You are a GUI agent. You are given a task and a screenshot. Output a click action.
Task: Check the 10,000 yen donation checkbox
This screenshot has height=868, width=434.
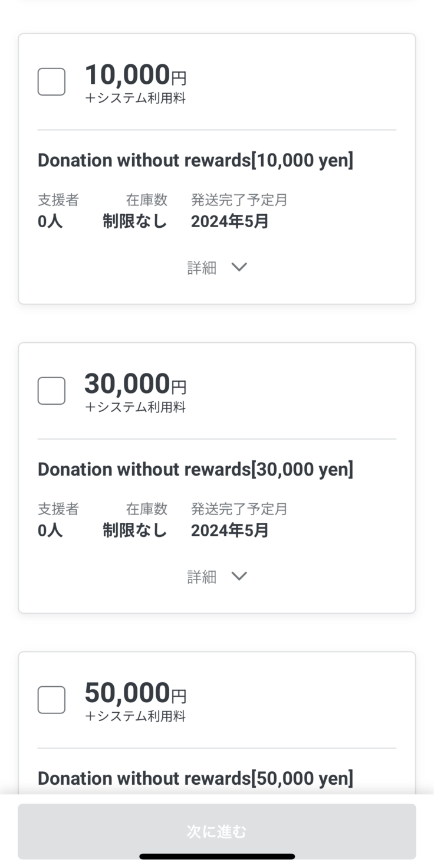tap(51, 81)
